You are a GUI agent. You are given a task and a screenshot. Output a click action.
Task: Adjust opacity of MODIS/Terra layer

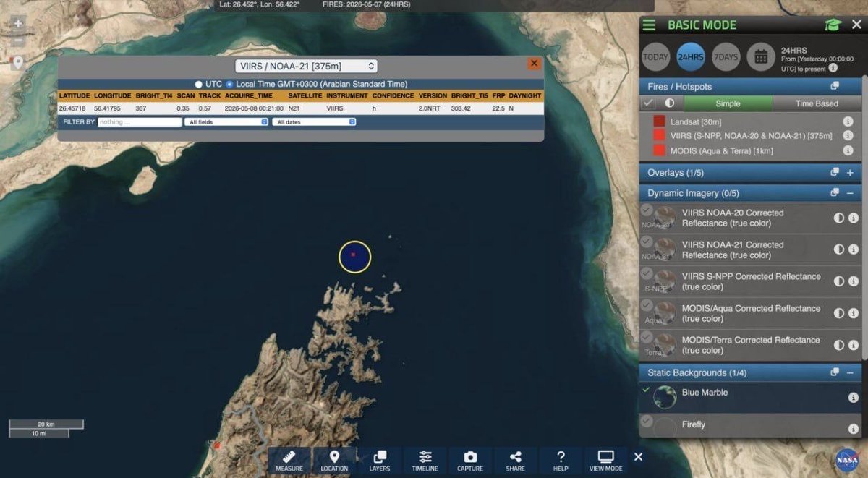(x=839, y=345)
